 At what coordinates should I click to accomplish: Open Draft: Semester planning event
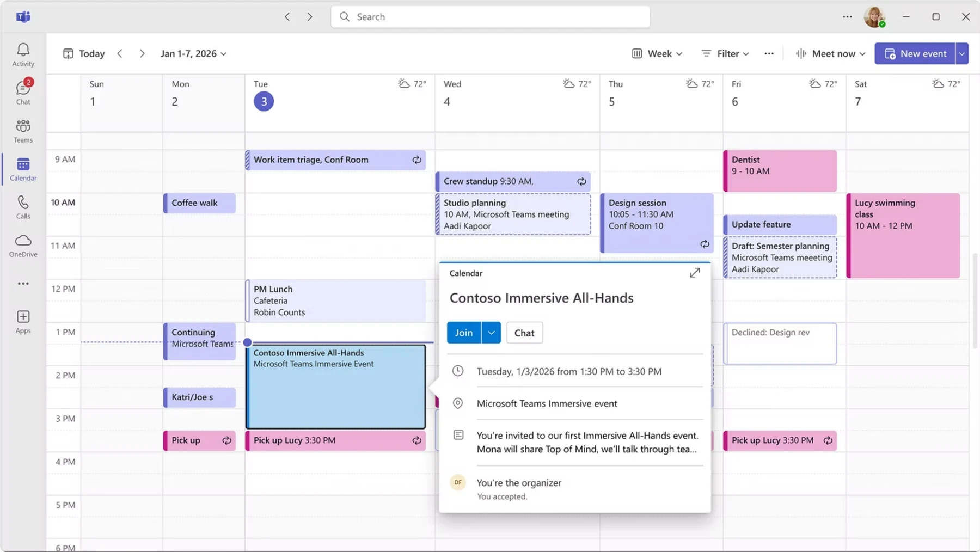(x=780, y=257)
